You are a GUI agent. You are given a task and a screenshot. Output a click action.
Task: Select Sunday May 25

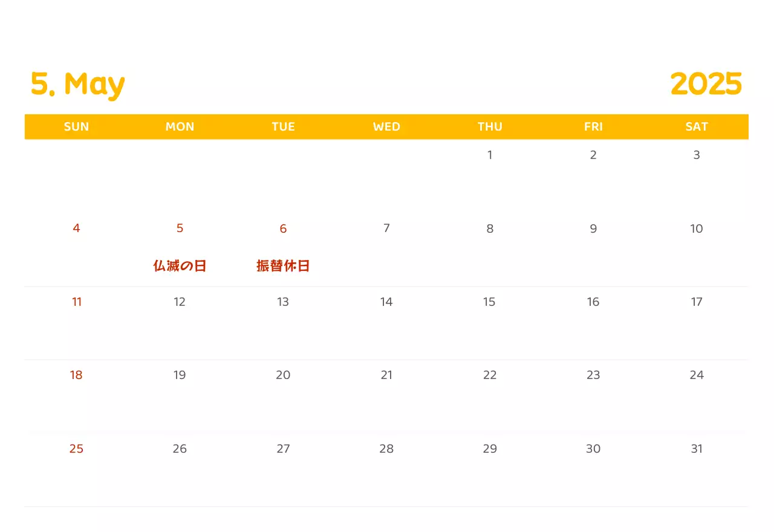point(76,449)
